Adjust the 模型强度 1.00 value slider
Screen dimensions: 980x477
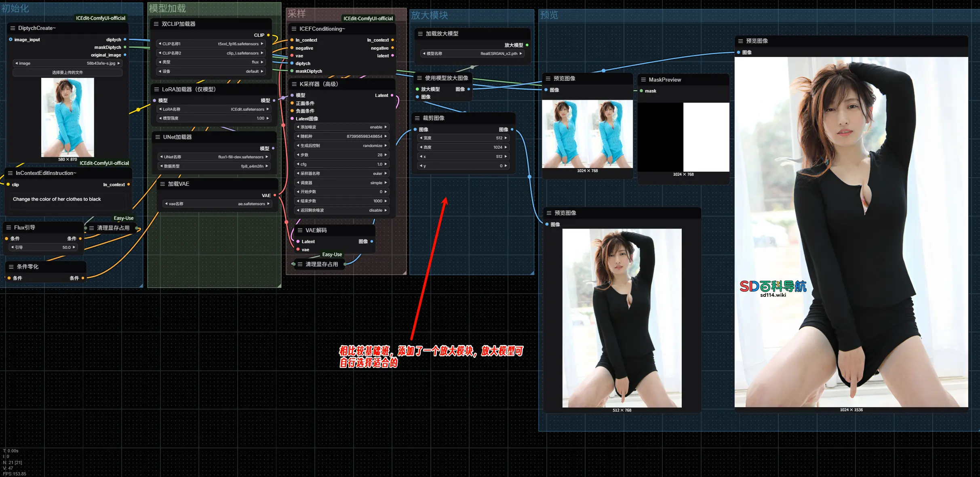(x=214, y=118)
